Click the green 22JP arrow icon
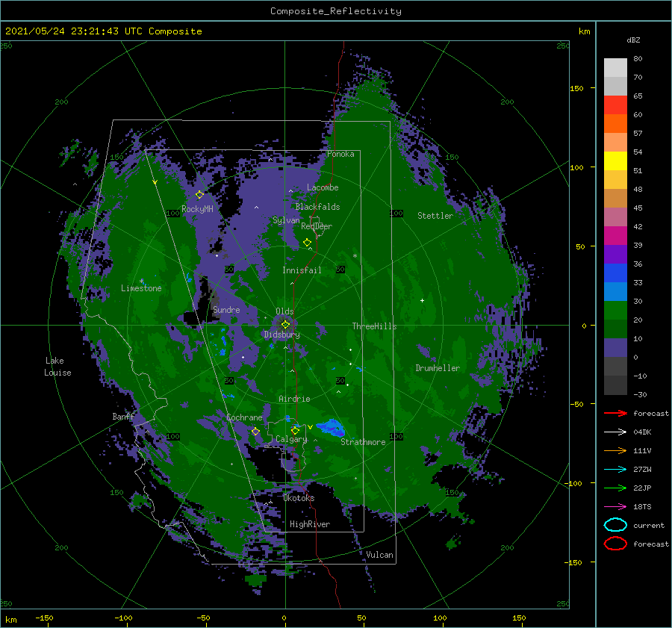 [615, 488]
